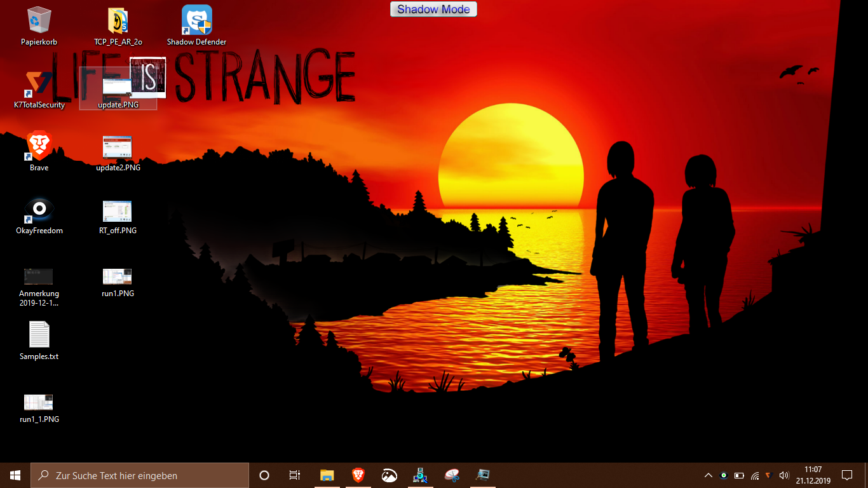
Task: Click the K7 security tray icon
Action: click(x=768, y=475)
